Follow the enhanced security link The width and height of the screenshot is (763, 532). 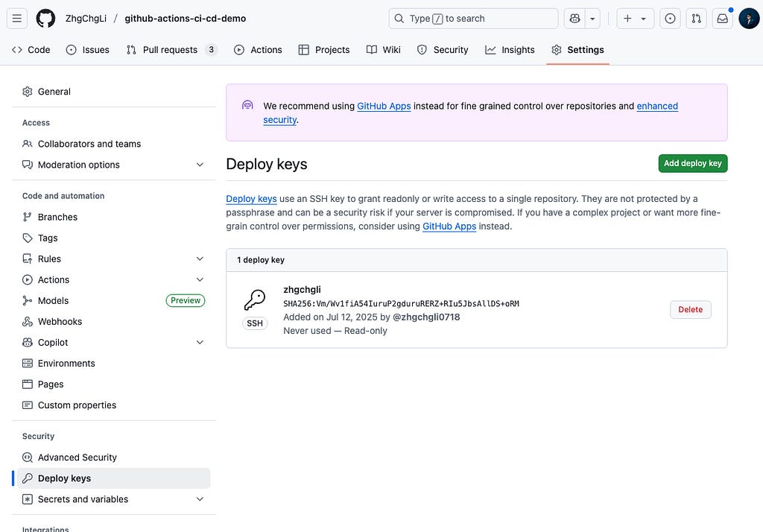(657, 106)
